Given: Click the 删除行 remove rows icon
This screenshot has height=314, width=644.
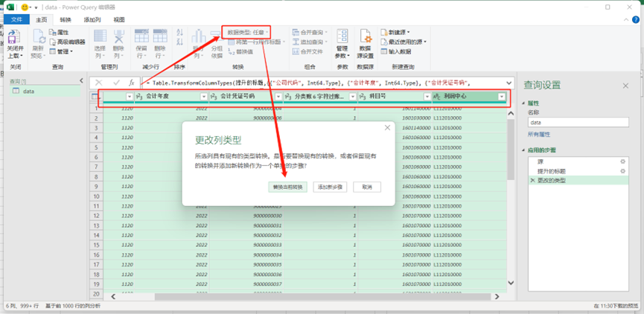Looking at the screenshot, I should (160, 36).
